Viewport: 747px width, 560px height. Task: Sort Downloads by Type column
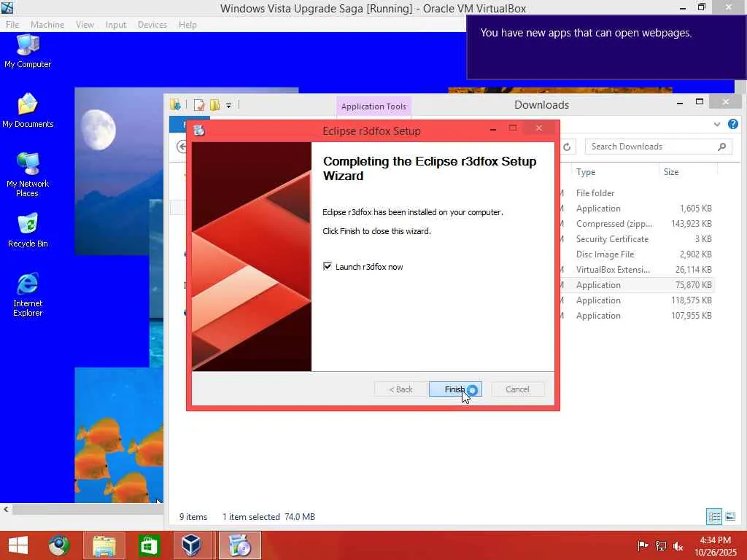pyautogui.click(x=586, y=172)
